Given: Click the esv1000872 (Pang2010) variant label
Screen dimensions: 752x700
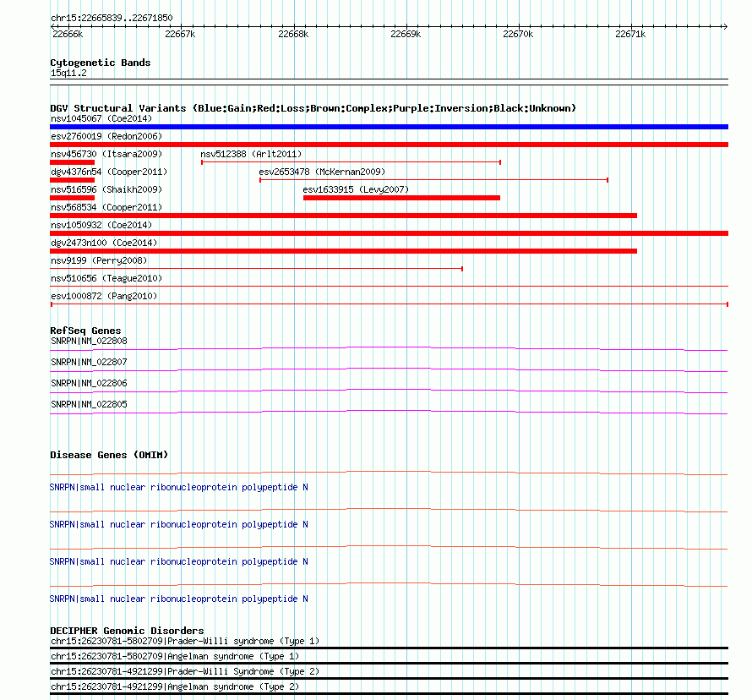Looking at the screenshot, I should (104, 296).
